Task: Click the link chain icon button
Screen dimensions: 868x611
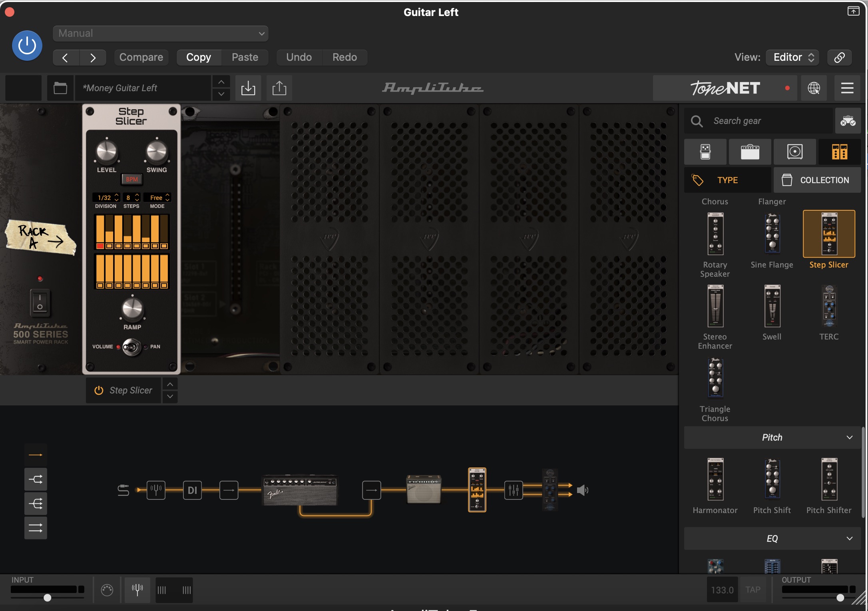Action: point(839,57)
